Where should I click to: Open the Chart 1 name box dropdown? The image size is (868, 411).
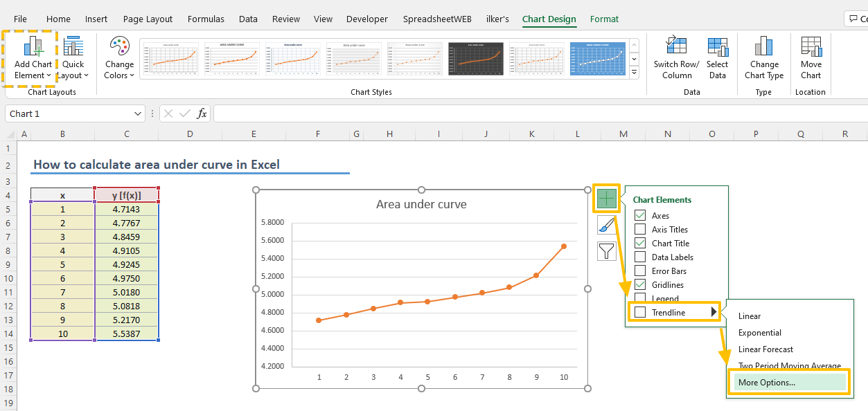[x=136, y=113]
